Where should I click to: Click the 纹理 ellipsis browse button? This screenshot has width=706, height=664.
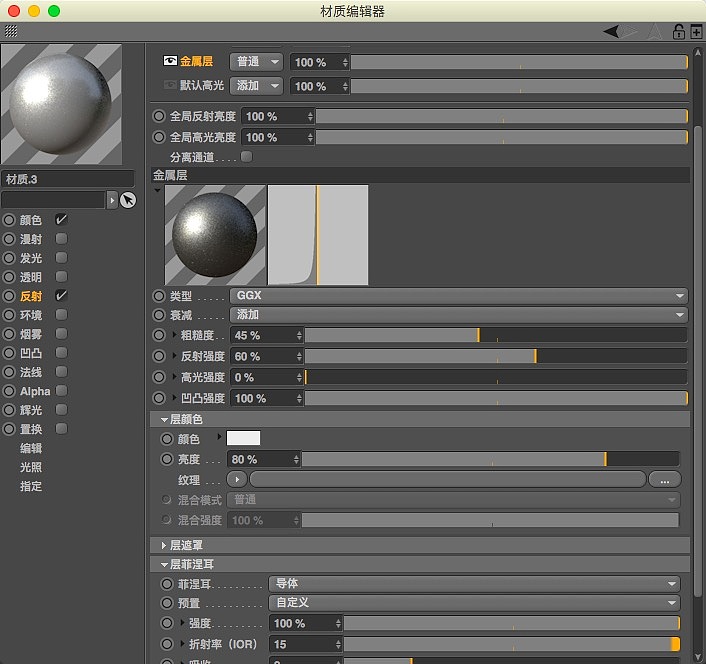[x=665, y=480]
